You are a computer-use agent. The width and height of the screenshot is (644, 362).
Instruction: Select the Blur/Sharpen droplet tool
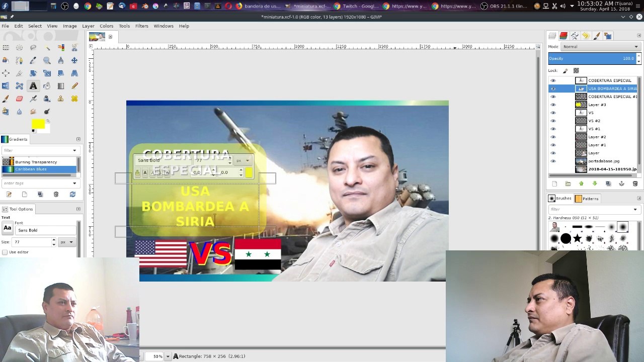point(19,112)
